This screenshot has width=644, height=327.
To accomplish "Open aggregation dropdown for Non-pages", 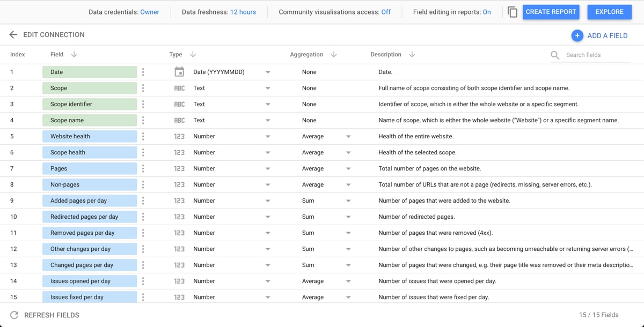I will point(348,185).
